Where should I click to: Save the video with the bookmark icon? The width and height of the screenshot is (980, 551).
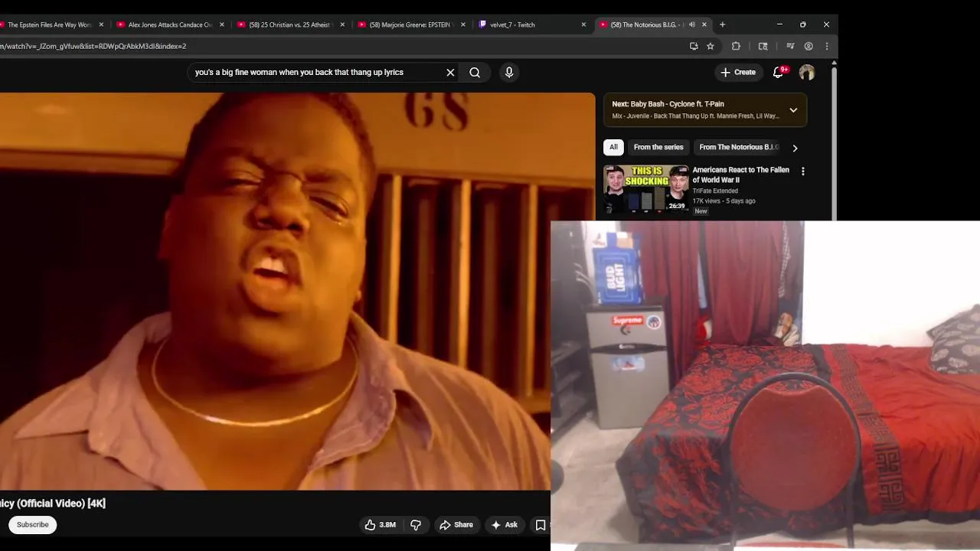(541, 524)
